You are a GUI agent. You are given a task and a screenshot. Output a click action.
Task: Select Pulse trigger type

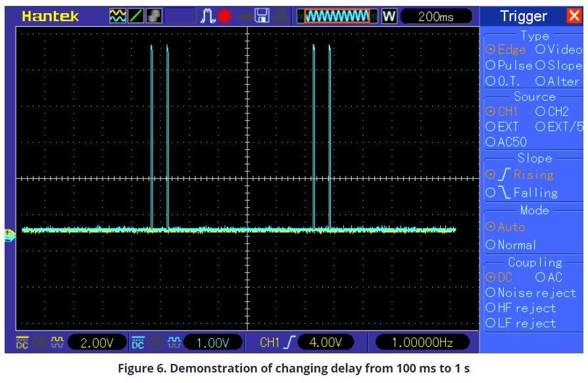[509, 65]
